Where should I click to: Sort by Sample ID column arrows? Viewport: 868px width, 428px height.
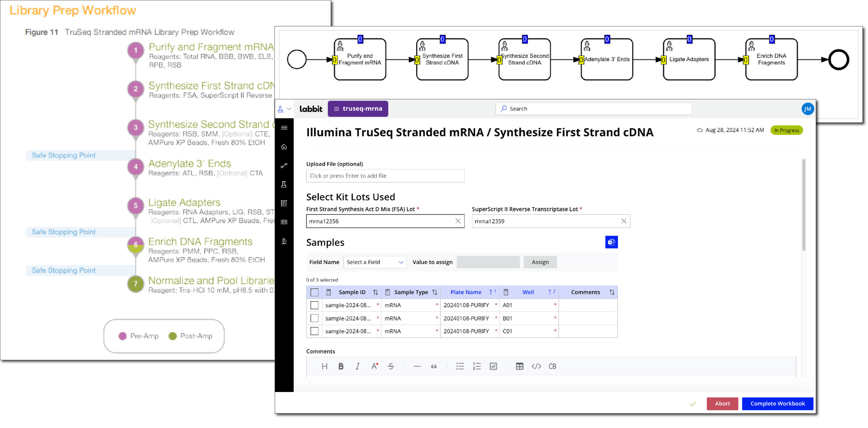[x=376, y=292]
